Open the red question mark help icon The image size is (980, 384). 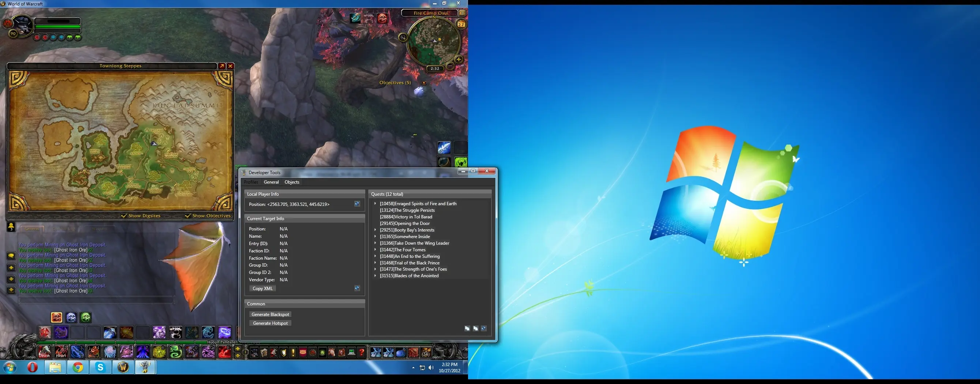(x=361, y=353)
